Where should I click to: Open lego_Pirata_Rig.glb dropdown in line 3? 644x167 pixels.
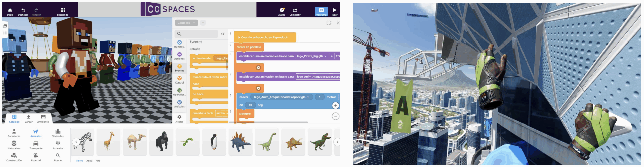[312, 56]
